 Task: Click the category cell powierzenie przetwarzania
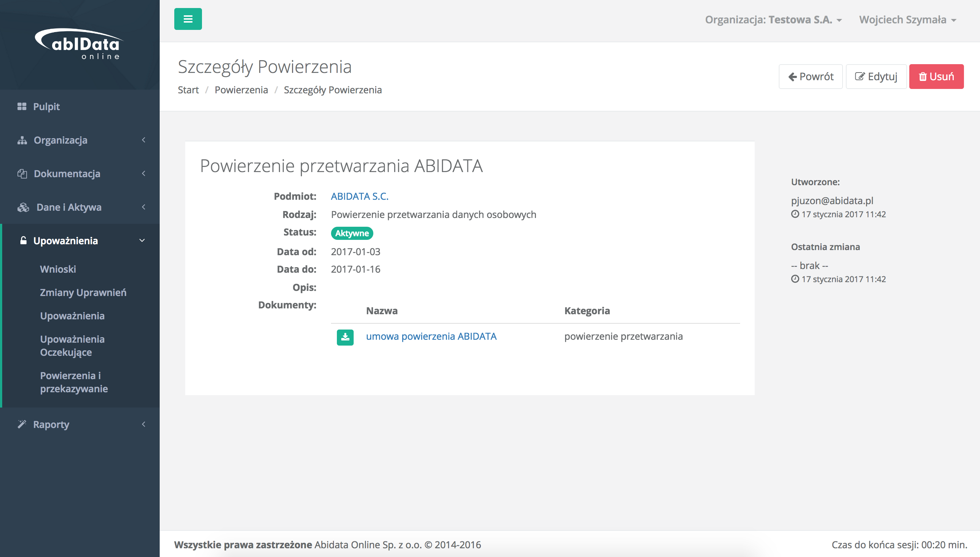623,336
